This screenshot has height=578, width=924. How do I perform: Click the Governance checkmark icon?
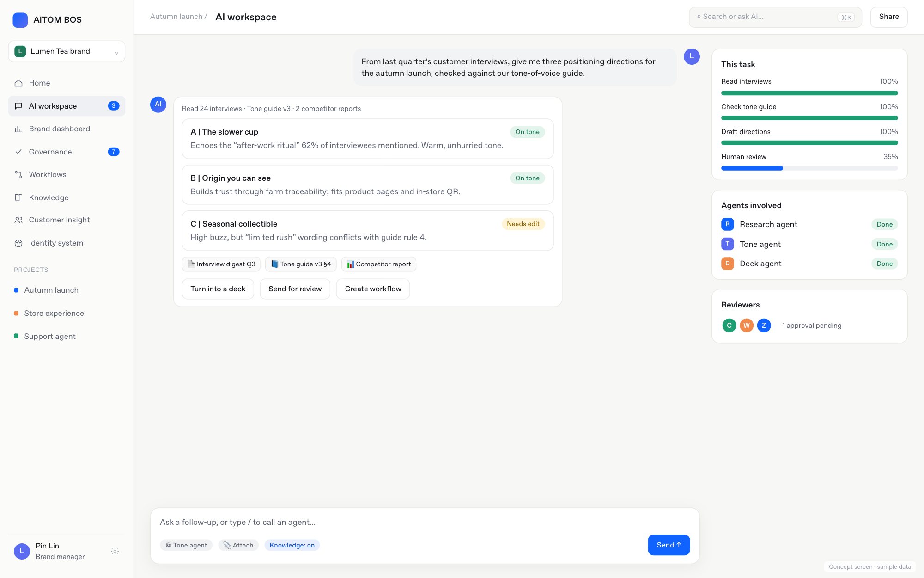18,152
